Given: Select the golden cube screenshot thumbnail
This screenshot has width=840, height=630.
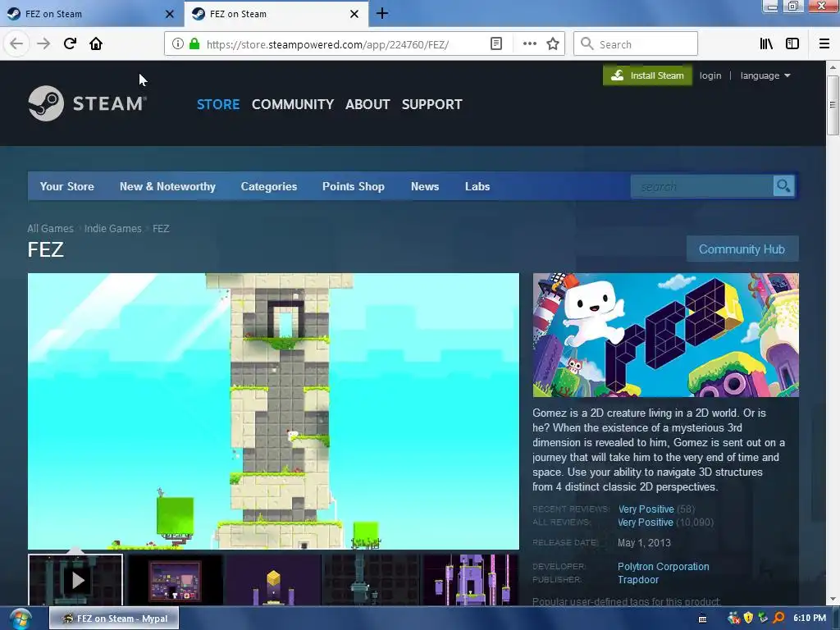Looking at the screenshot, I should pyautogui.click(x=274, y=580).
